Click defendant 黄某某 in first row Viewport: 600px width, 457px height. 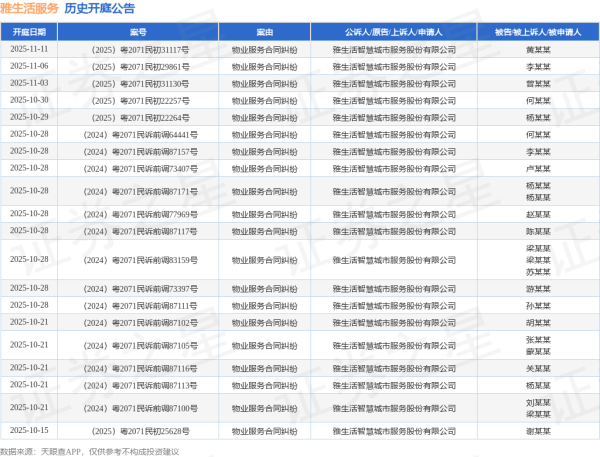(536, 47)
